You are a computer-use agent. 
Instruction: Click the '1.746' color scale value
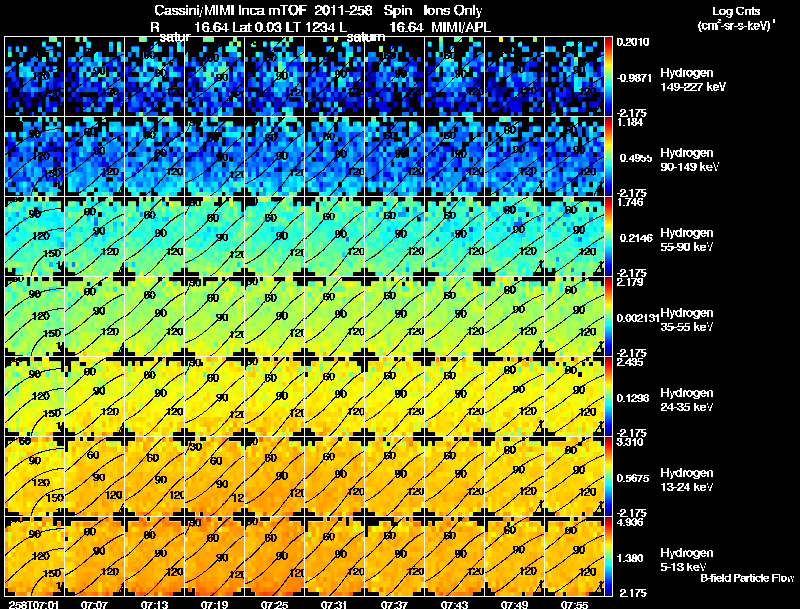tap(630, 202)
